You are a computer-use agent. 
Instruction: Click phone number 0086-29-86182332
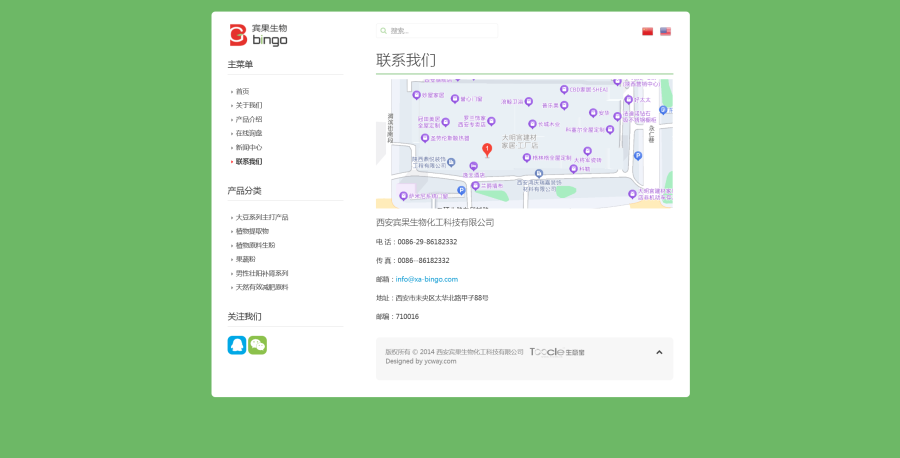click(x=428, y=242)
